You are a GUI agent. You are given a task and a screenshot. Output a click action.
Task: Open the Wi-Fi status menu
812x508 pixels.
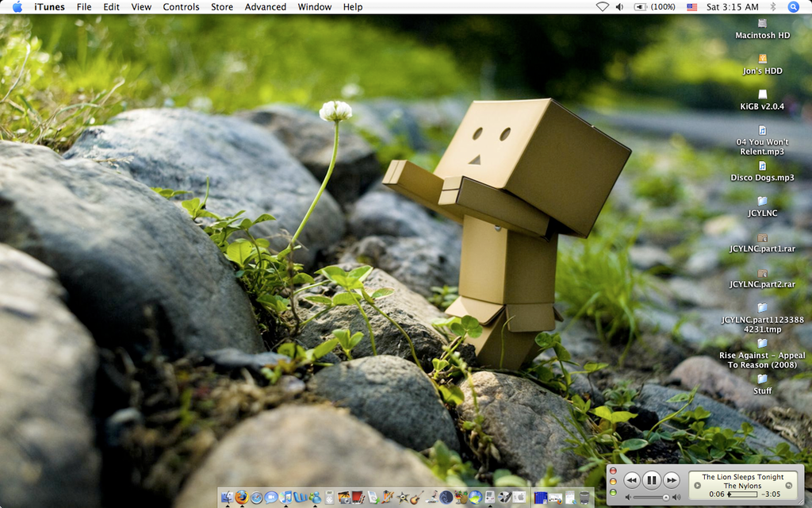click(x=603, y=6)
